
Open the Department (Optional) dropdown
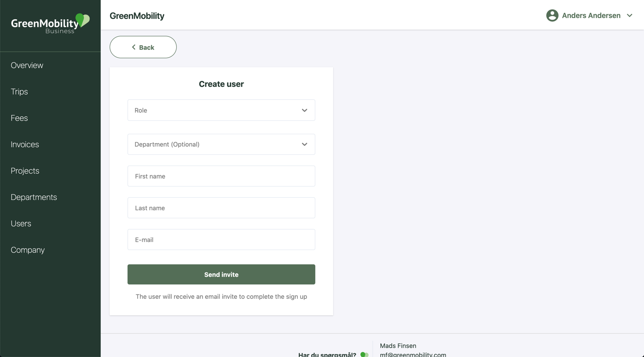pyautogui.click(x=221, y=144)
